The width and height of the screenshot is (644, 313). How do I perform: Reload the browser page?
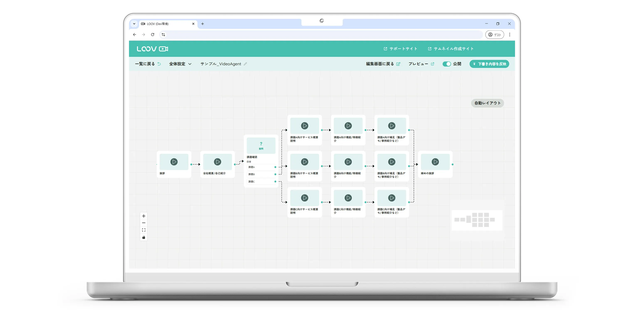click(152, 35)
